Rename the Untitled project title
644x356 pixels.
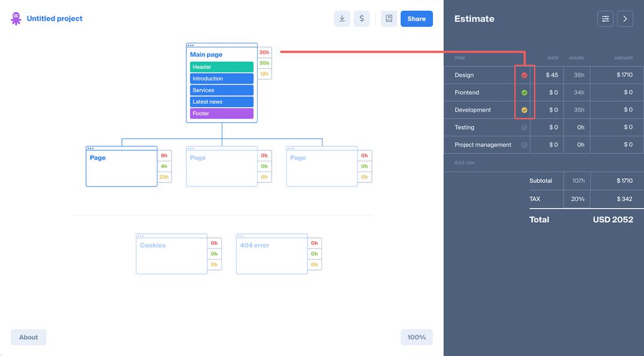click(55, 19)
